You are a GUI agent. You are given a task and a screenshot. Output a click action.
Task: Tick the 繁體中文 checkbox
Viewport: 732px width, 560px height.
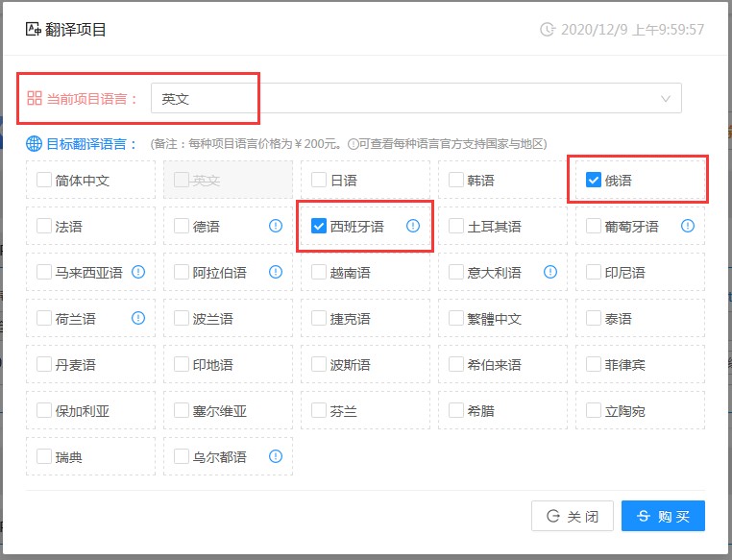click(456, 318)
